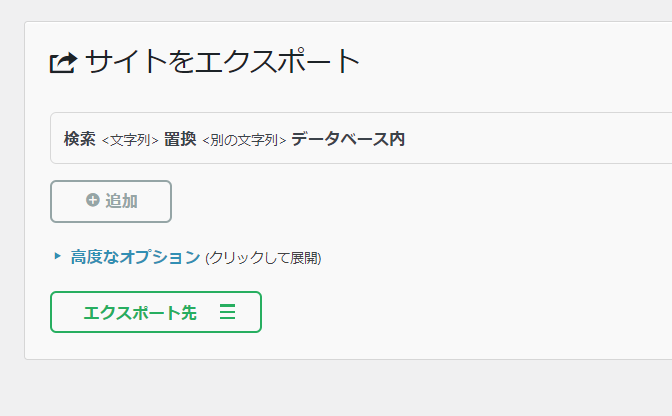Click the plus icon on 追加 button

coord(93,201)
